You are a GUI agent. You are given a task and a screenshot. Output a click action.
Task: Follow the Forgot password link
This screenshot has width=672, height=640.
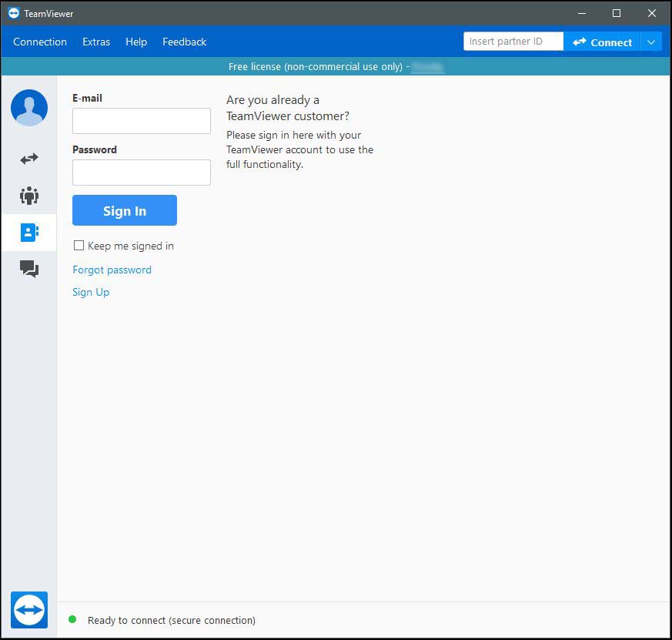(112, 270)
